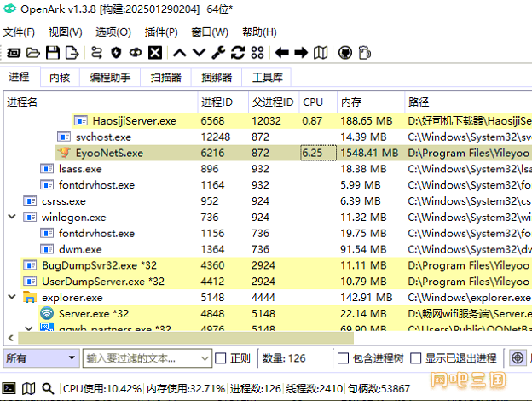Open console icon in status bar
This screenshot has height=401, width=532.
coord(9,388)
